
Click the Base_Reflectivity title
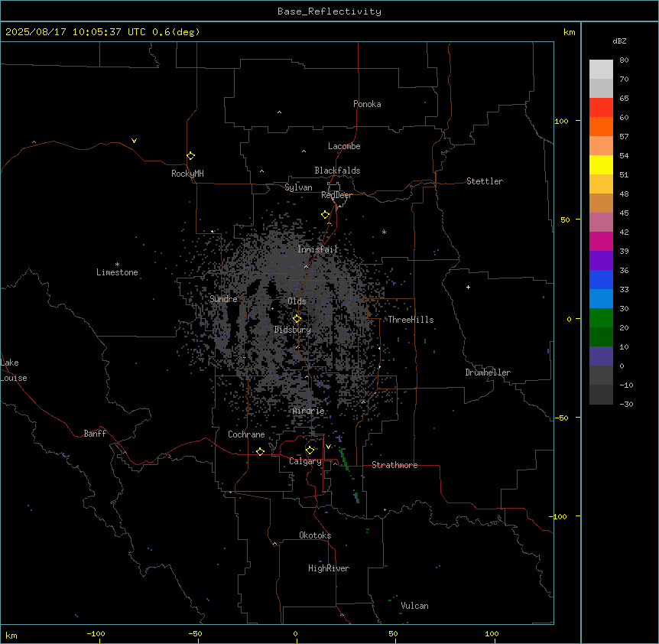pos(329,11)
